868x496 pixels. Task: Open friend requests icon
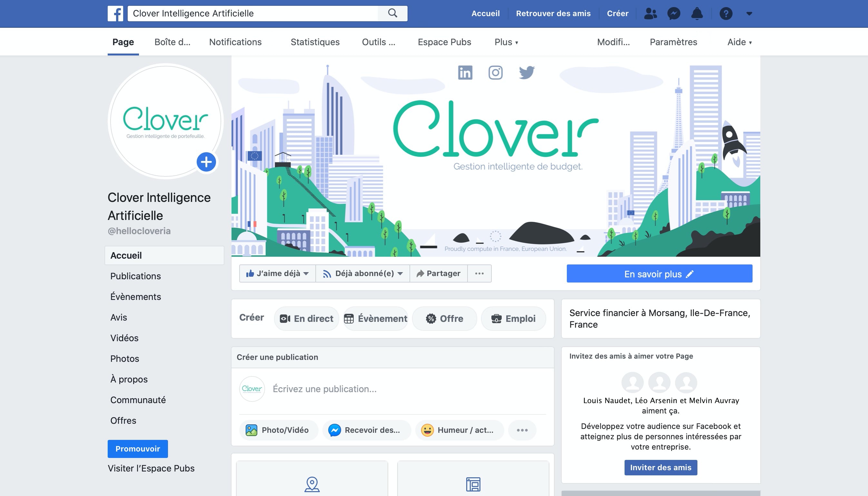(650, 14)
